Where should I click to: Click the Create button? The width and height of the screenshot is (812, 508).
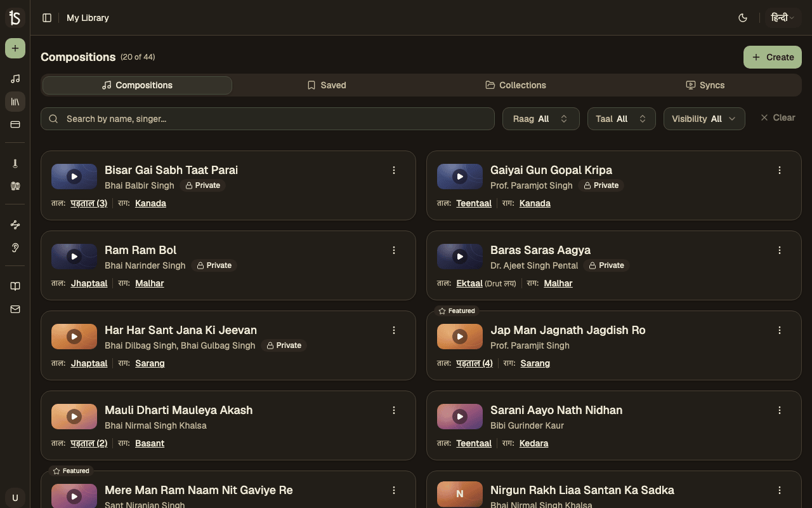click(x=773, y=57)
